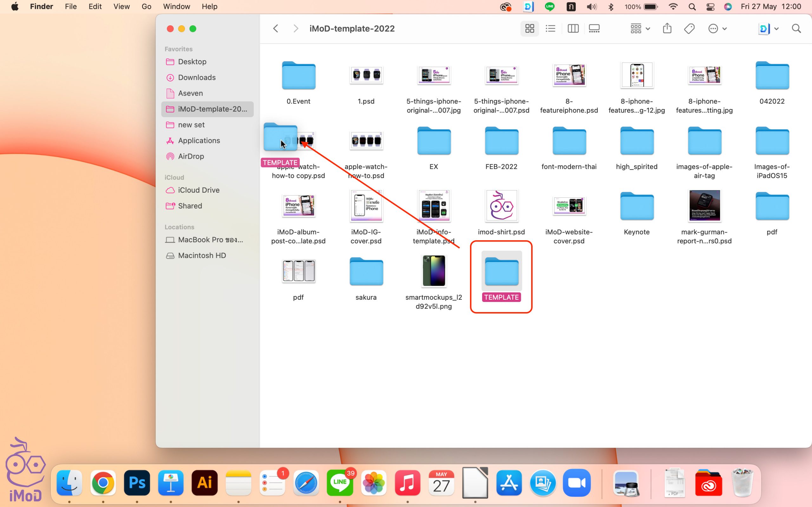Open iCloud Drive from the sidebar

[198, 190]
